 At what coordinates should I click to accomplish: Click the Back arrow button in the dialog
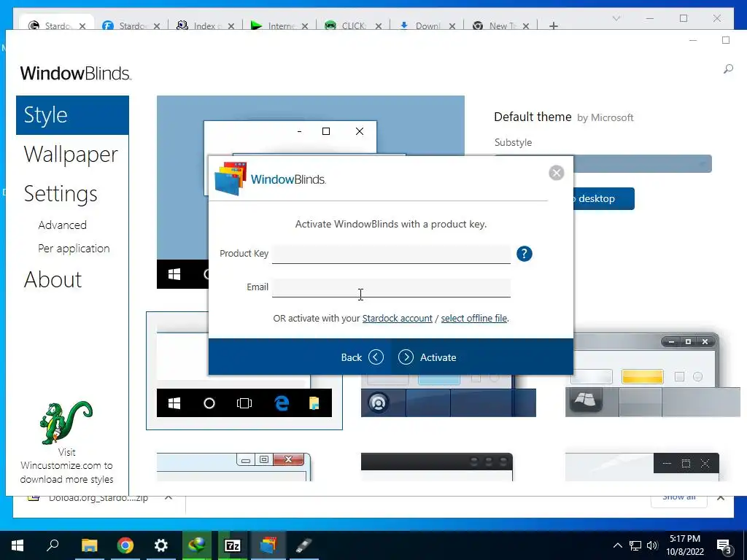click(362, 357)
